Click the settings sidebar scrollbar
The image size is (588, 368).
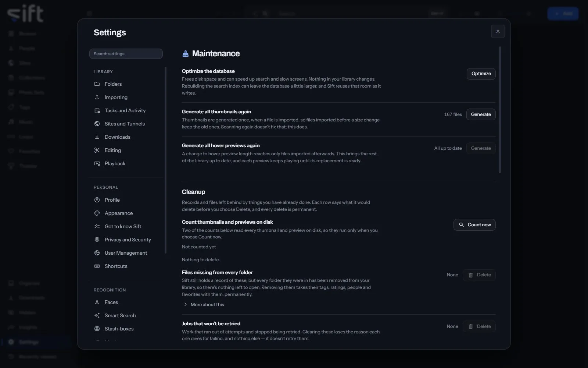pos(165,160)
